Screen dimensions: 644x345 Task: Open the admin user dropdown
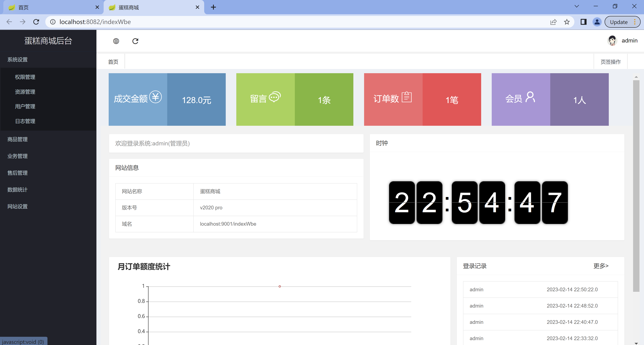click(629, 40)
